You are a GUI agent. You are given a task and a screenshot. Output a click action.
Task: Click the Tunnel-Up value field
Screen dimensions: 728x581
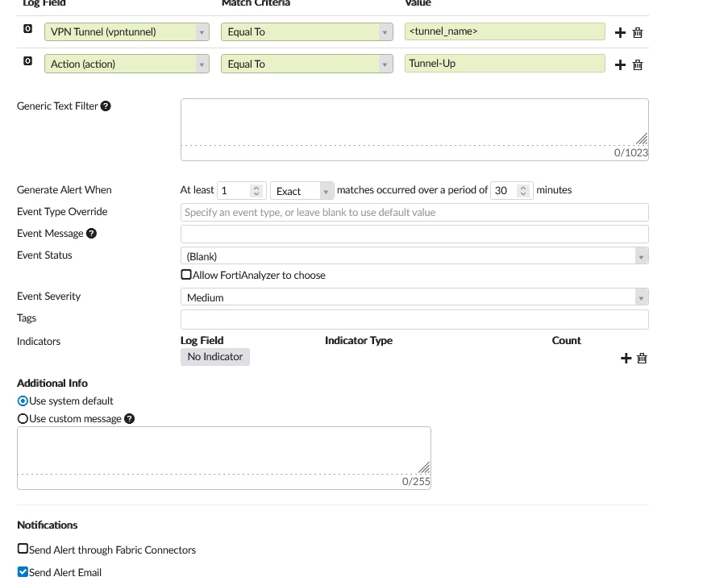point(505,64)
